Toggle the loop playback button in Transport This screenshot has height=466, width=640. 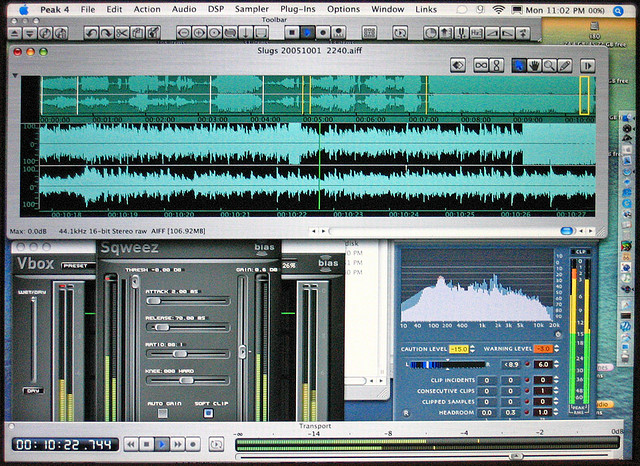point(216,444)
